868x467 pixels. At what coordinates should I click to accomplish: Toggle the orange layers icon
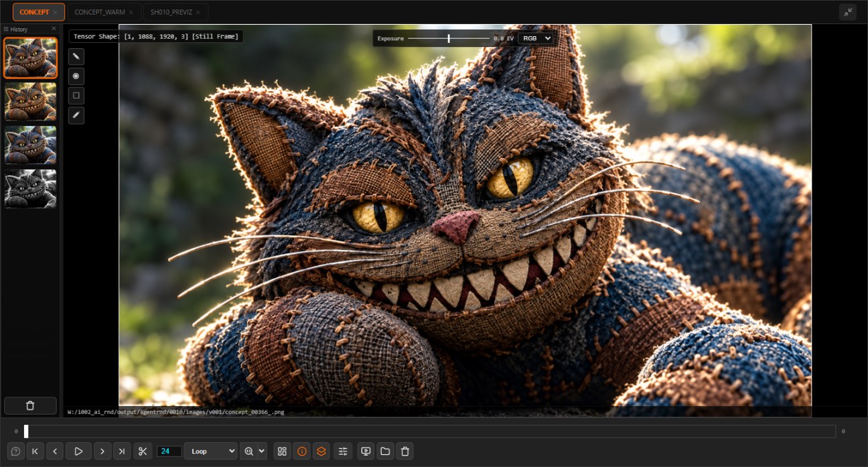tap(321, 451)
